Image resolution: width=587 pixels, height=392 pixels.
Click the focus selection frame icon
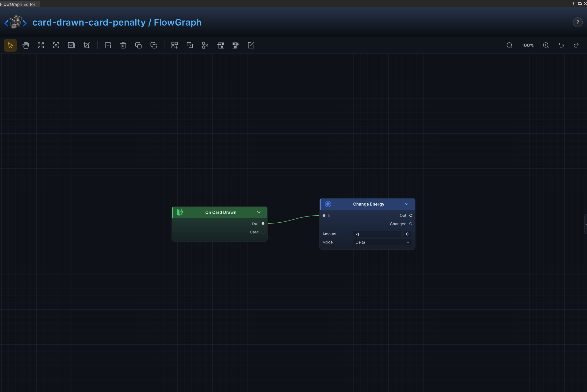click(56, 45)
